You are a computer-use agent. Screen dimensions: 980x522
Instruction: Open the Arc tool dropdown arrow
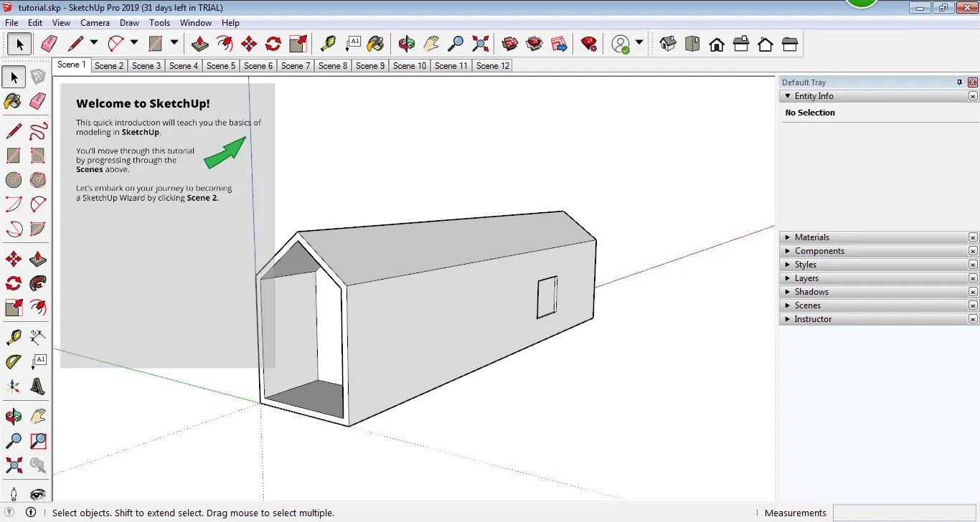(x=134, y=43)
